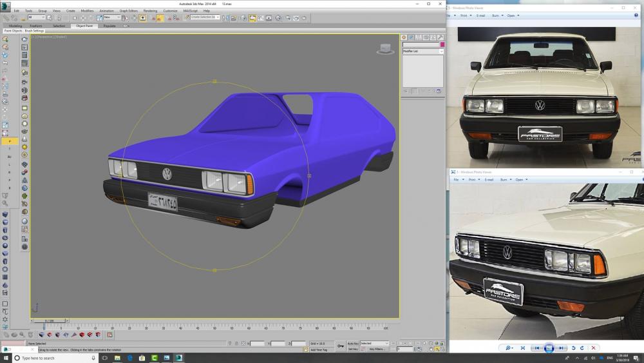
Task: Click the Delete button in lower Photo Viewer
Action: tap(593, 348)
